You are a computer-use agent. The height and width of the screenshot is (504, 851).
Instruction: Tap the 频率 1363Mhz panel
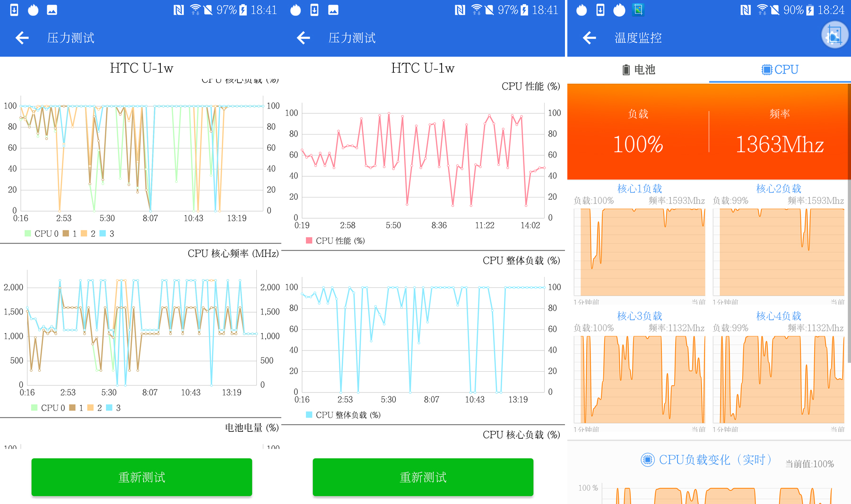click(x=780, y=132)
